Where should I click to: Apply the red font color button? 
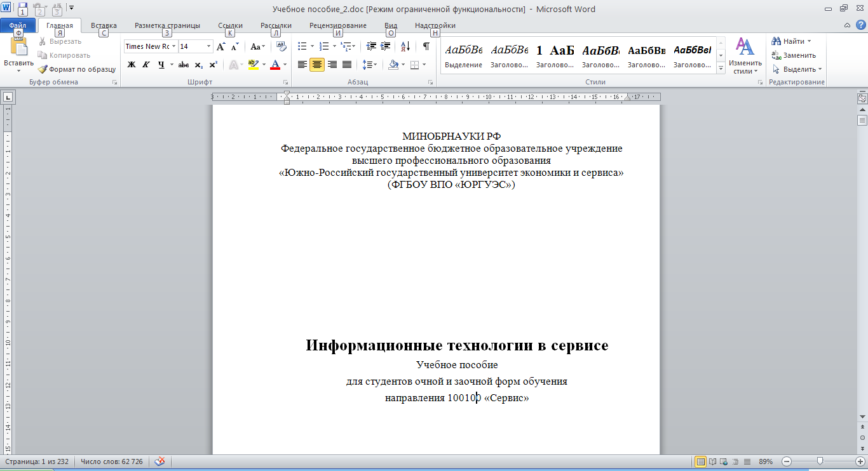[275, 65]
